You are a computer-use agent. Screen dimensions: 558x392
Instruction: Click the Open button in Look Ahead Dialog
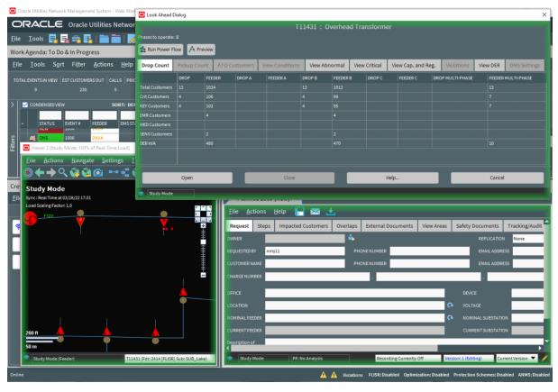pyautogui.click(x=188, y=178)
